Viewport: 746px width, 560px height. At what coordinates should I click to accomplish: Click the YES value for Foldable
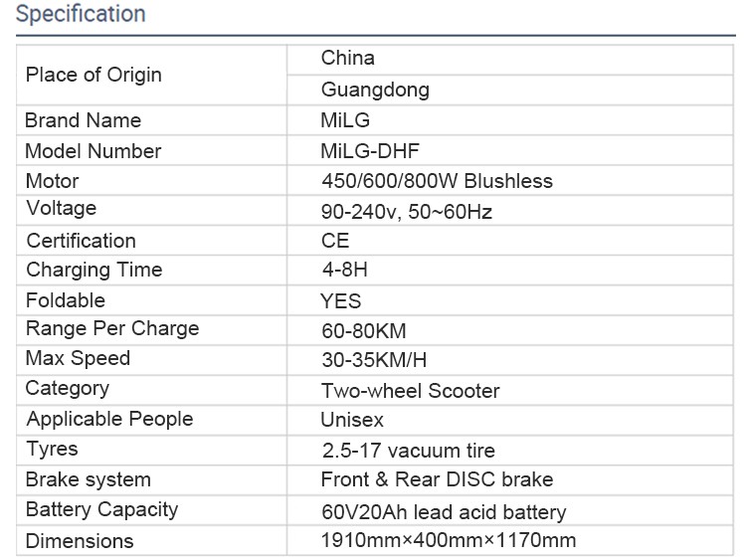coord(340,301)
